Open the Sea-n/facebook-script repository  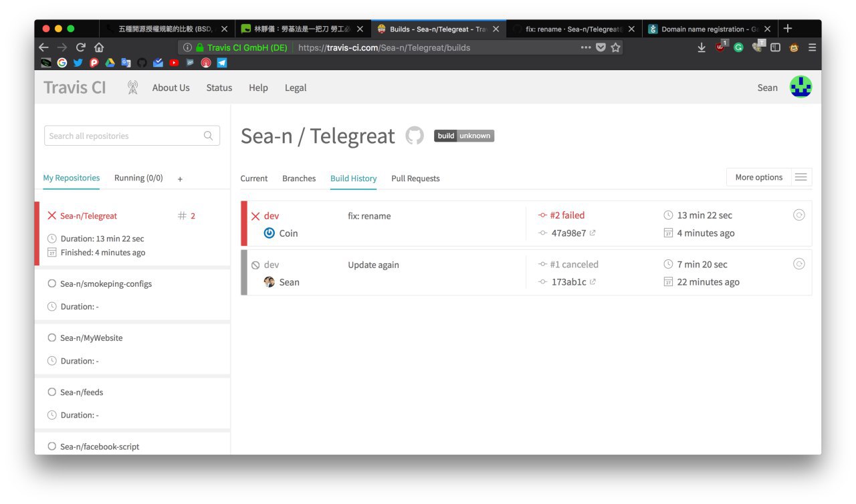100,446
